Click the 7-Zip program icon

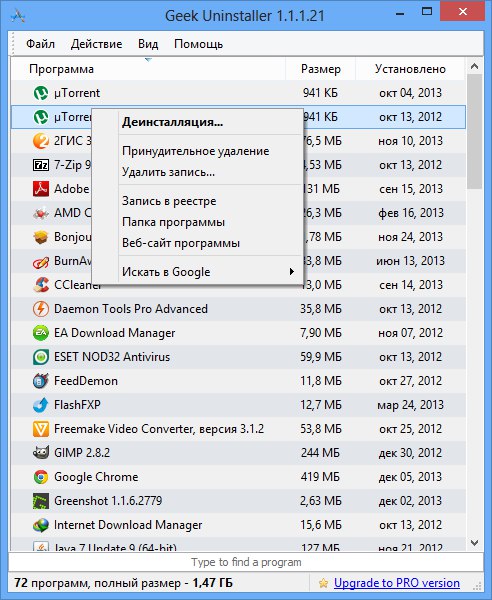pos(41,165)
